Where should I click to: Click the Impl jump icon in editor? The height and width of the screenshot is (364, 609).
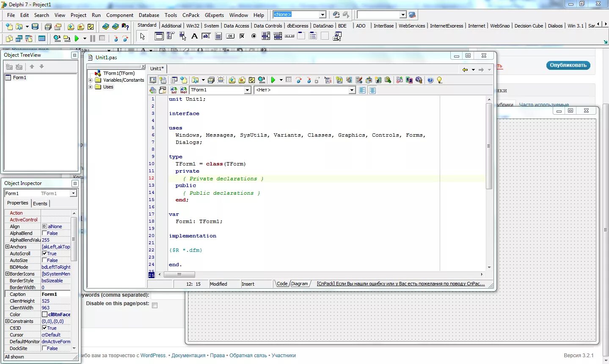(x=184, y=90)
